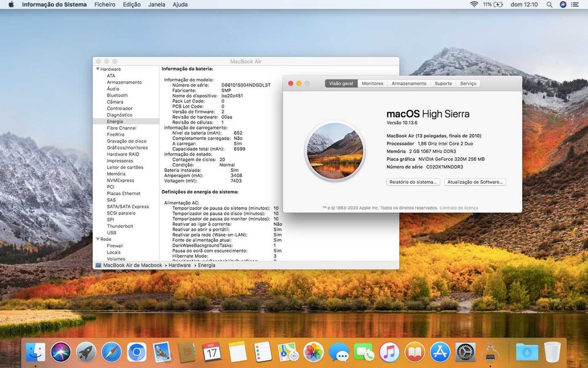Click Hardware in bottom path bar

(x=179, y=265)
